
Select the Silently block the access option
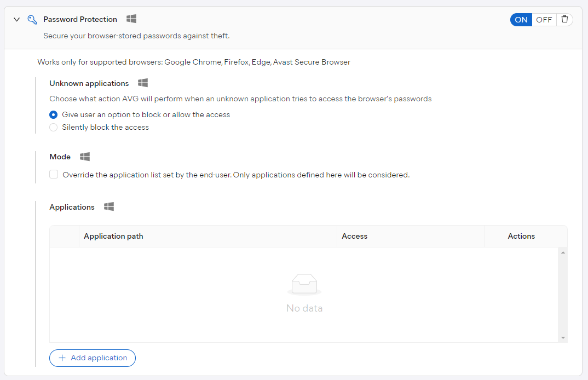click(x=53, y=127)
